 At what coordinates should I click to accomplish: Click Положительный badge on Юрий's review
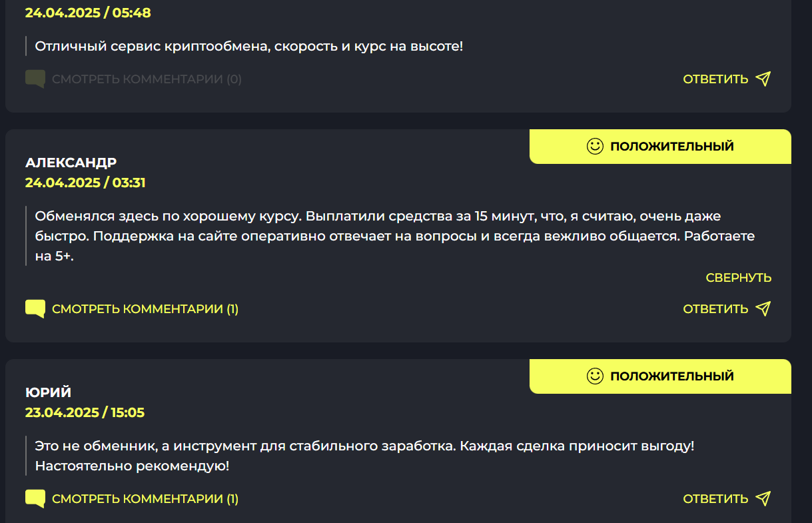(671, 376)
